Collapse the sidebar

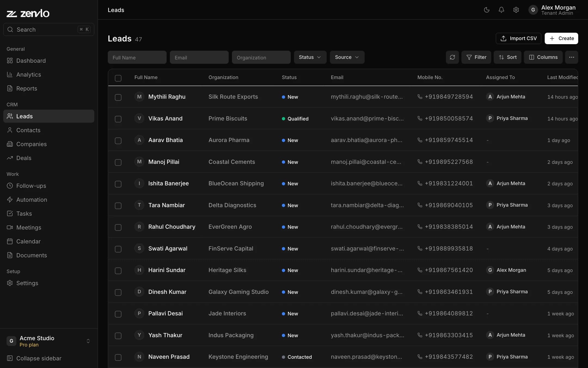tap(49, 358)
